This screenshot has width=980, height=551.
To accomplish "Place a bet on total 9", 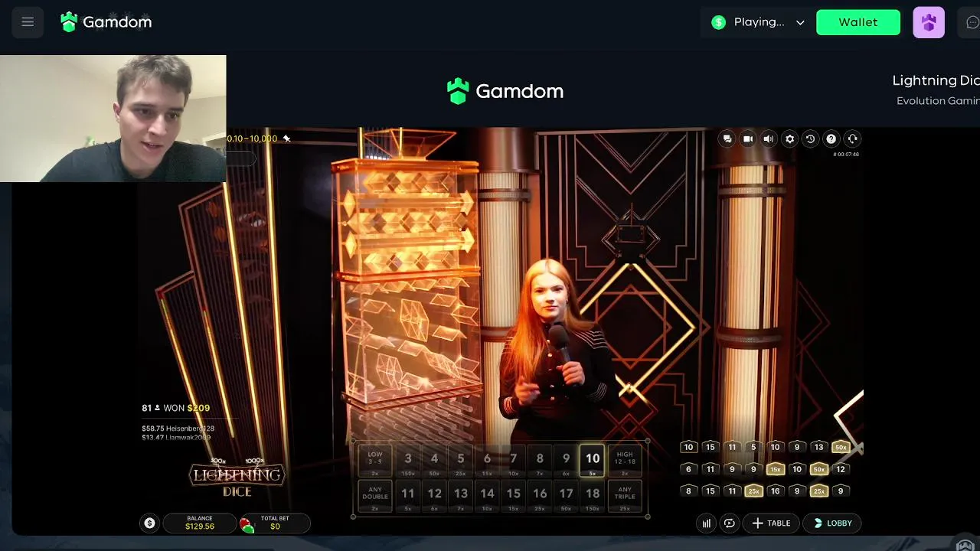I will 566,461.
